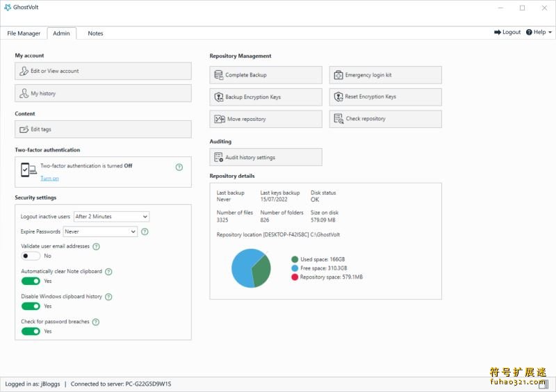This screenshot has height=392, width=556.
Task: Expand the Help menu arrow
Action: 550,32
